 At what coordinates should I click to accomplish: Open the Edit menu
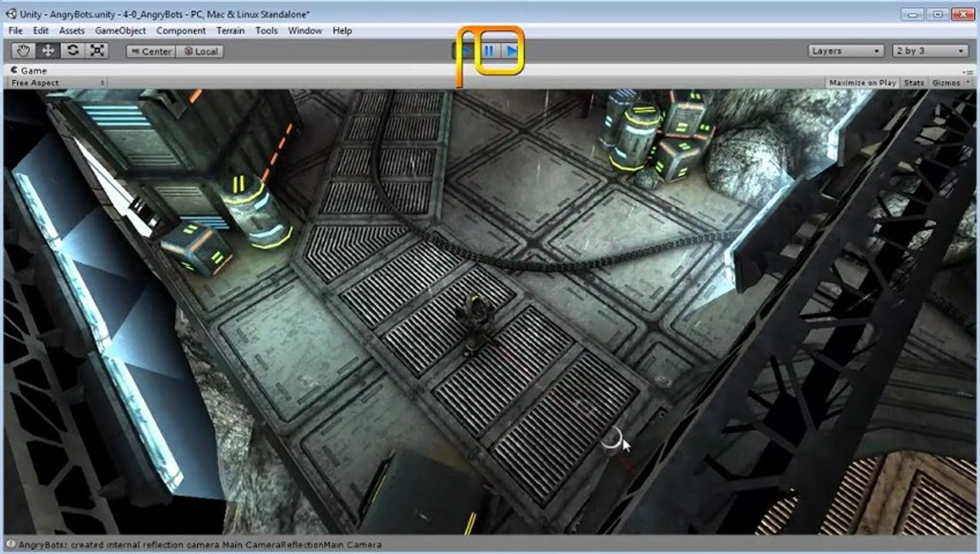pyautogui.click(x=41, y=31)
